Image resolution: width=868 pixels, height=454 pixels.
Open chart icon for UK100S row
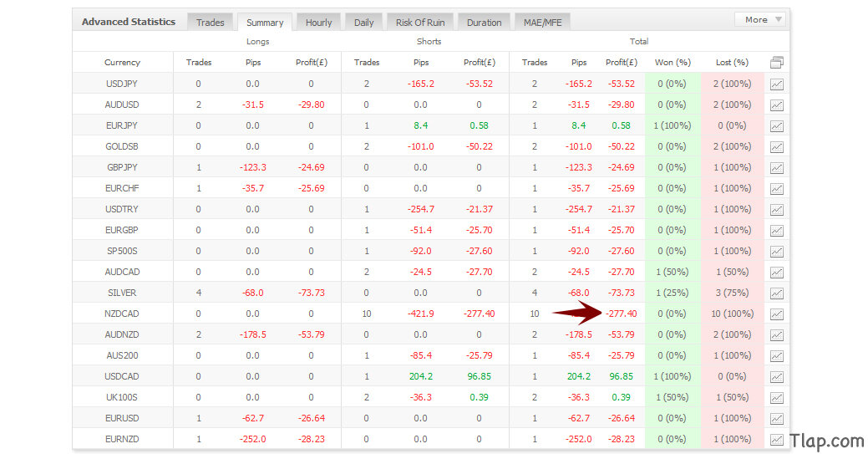tap(777, 397)
